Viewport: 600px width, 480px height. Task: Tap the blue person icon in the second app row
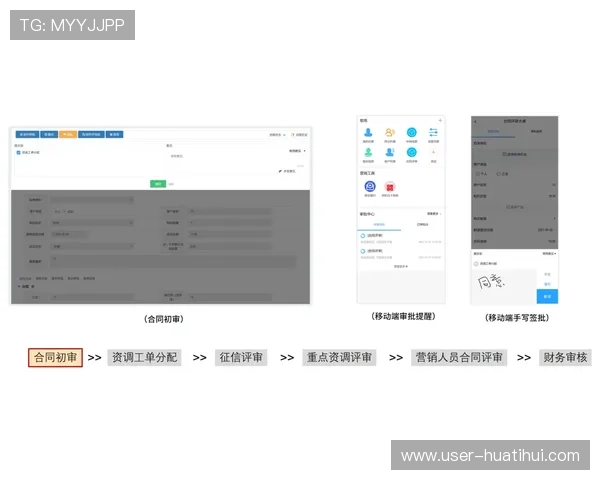pyautogui.click(x=390, y=152)
